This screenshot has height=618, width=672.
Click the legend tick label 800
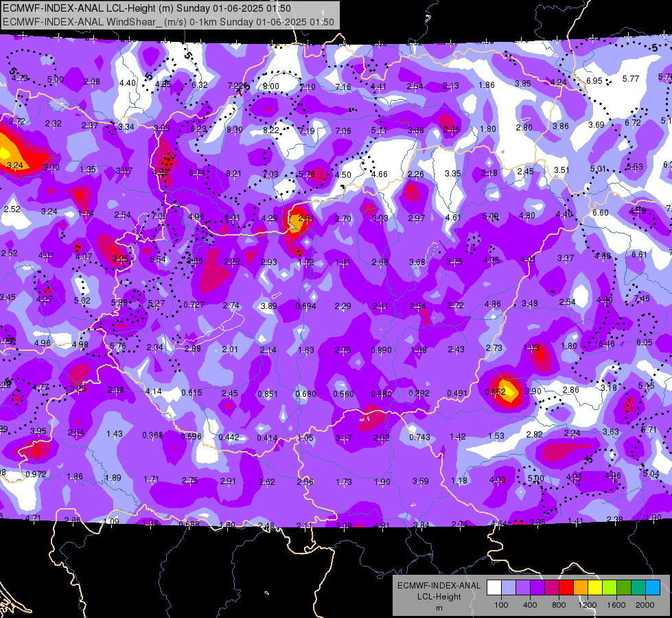click(x=559, y=605)
